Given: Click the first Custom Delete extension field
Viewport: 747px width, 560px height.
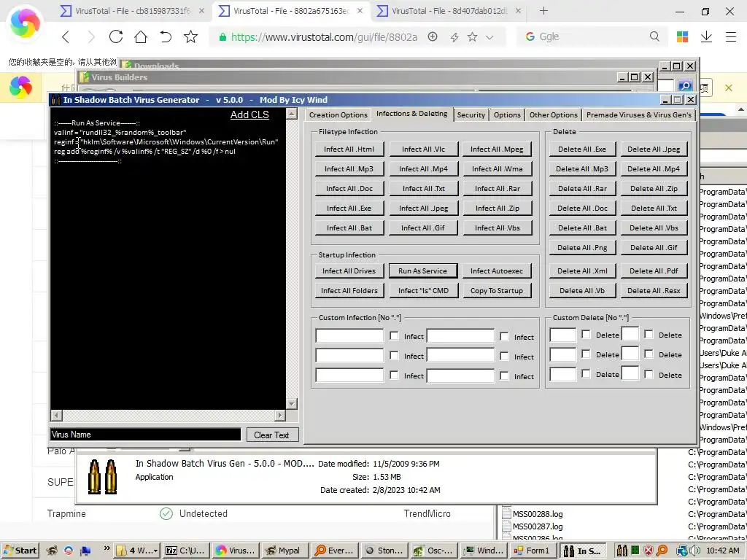Looking at the screenshot, I should point(562,335).
